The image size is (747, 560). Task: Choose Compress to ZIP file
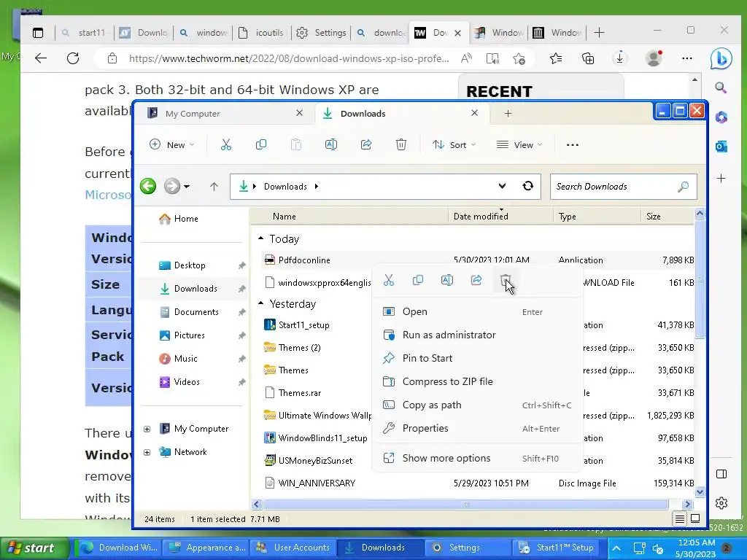(476, 381)
